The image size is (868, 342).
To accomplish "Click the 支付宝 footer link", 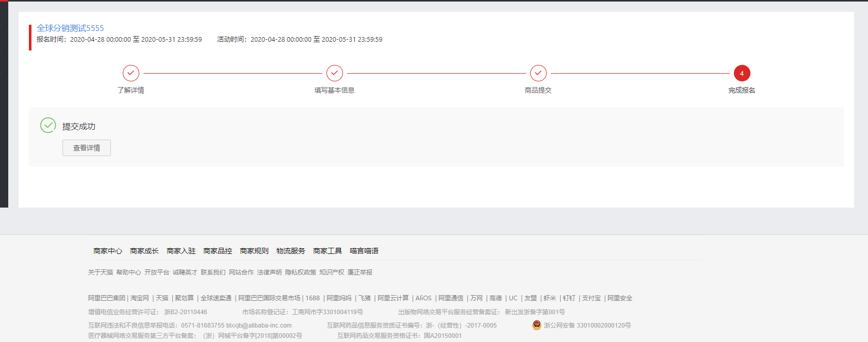I will pyautogui.click(x=592, y=298).
